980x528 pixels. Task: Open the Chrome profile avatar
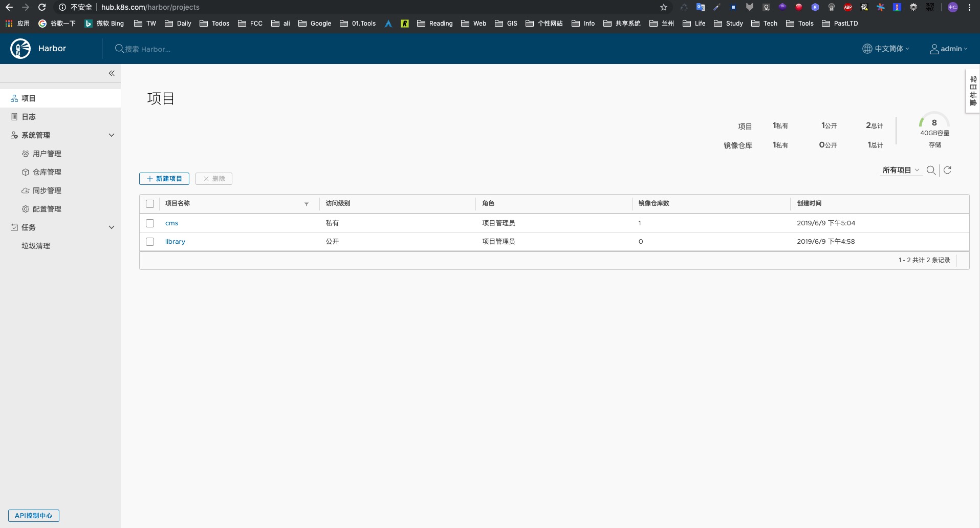coord(953,7)
